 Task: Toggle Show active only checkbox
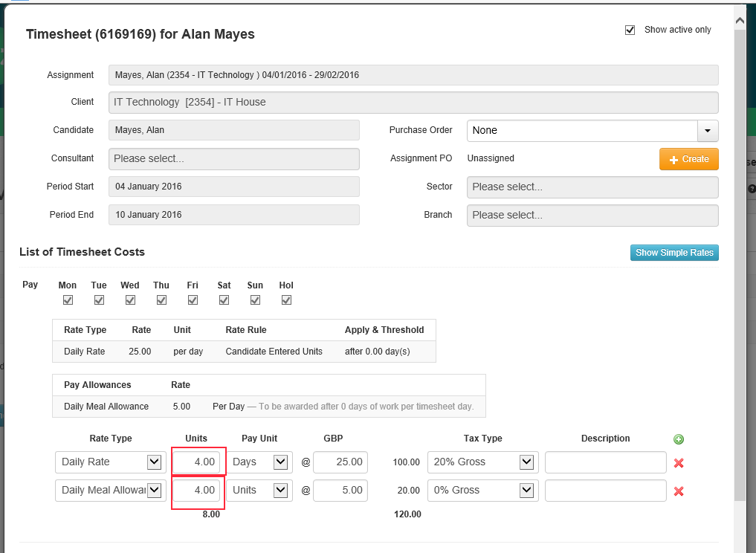[x=630, y=30]
